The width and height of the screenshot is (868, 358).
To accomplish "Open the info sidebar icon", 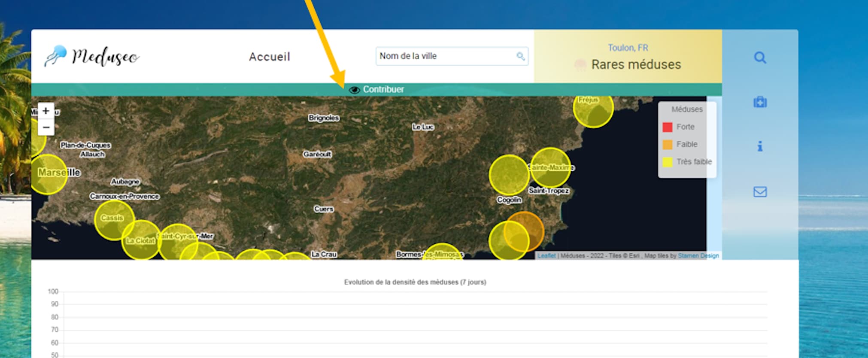I will (760, 146).
